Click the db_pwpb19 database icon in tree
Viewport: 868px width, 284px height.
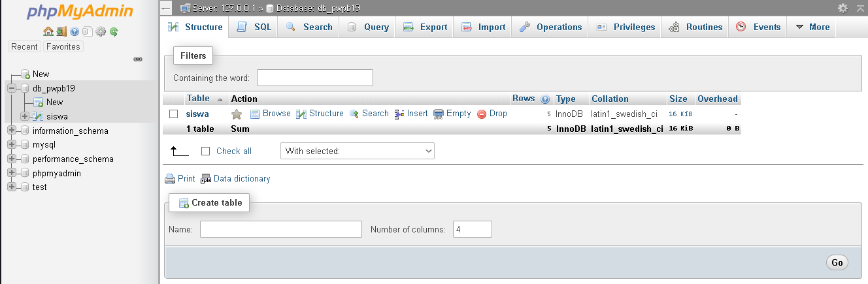25,88
